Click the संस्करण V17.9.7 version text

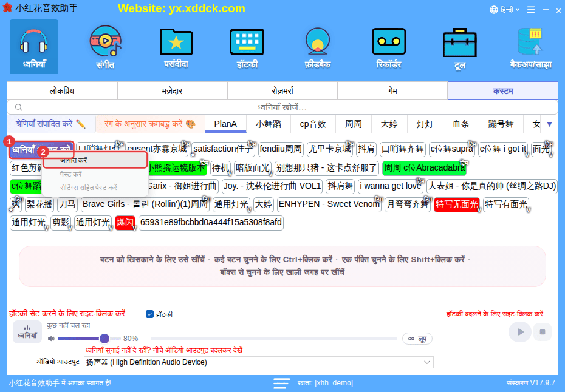click(x=531, y=383)
